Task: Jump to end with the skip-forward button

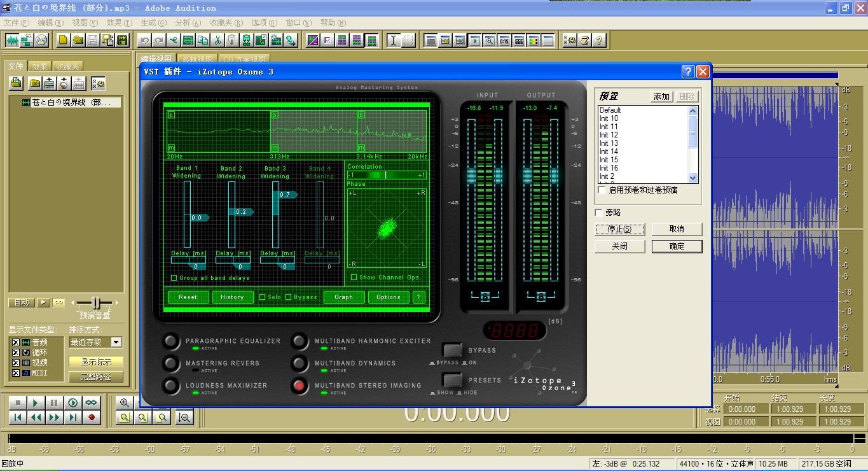Action: click(73, 418)
